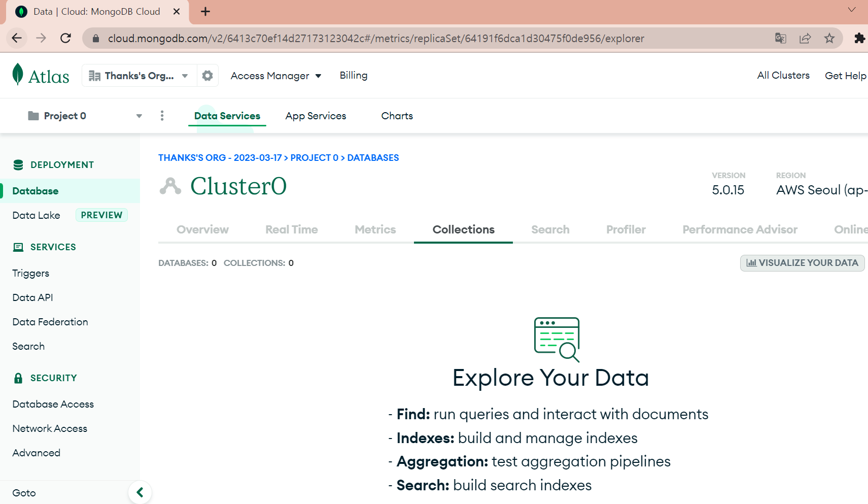Collapse the sidebar with the chevron button
The image size is (868, 504).
(x=140, y=492)
